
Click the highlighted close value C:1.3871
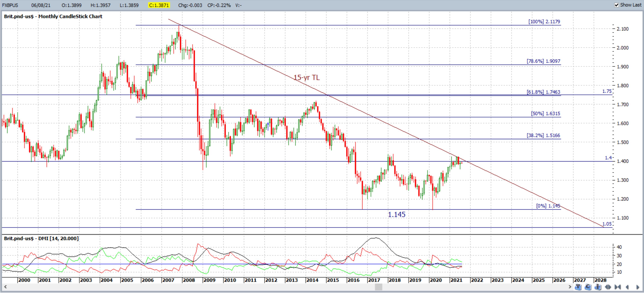[x=159, y=5]
